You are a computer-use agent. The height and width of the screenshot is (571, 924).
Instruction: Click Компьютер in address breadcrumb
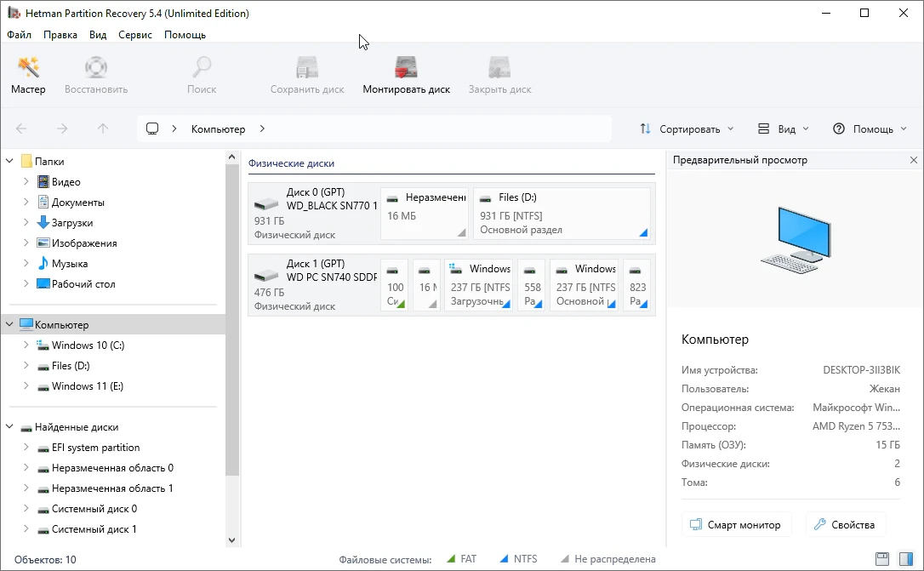pos(218,129)
